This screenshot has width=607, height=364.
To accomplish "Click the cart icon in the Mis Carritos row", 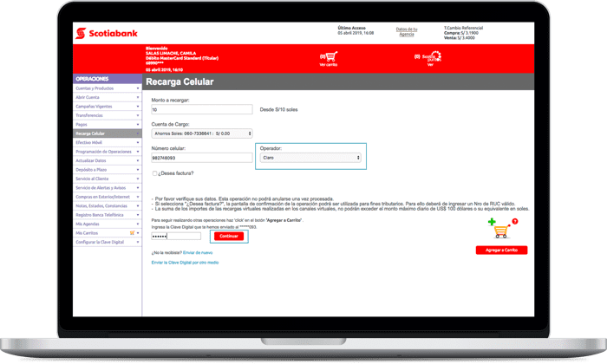I will (132, 233).
